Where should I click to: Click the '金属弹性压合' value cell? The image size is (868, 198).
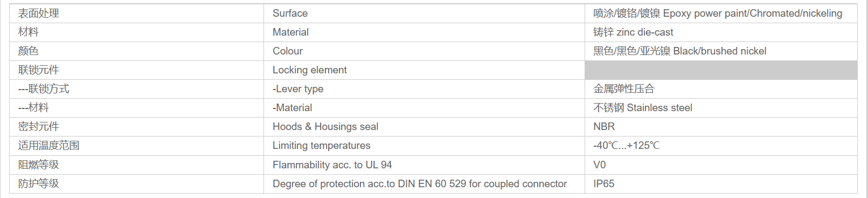point(721,89)
